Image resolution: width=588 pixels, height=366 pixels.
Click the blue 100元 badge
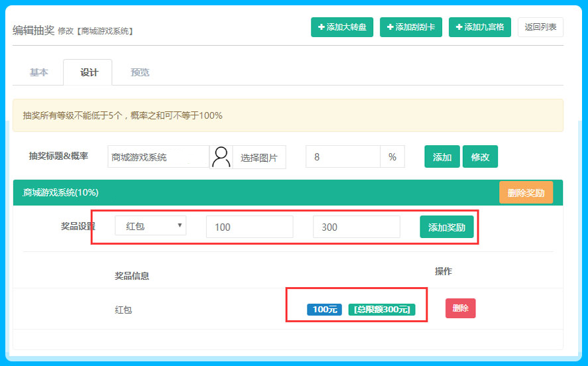(324, 310)
